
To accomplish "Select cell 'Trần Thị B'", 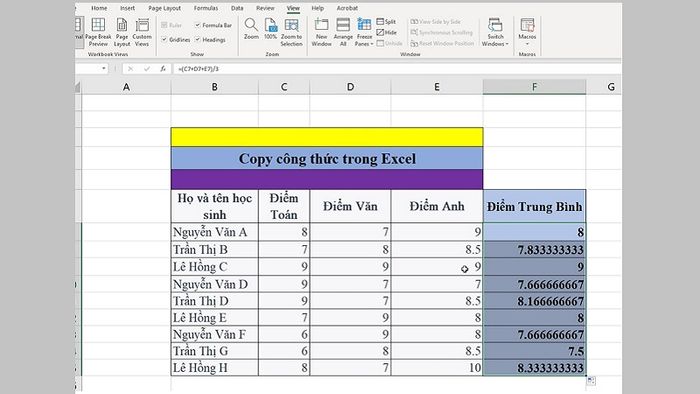I will pyautogui.click(x=214, y=249).
